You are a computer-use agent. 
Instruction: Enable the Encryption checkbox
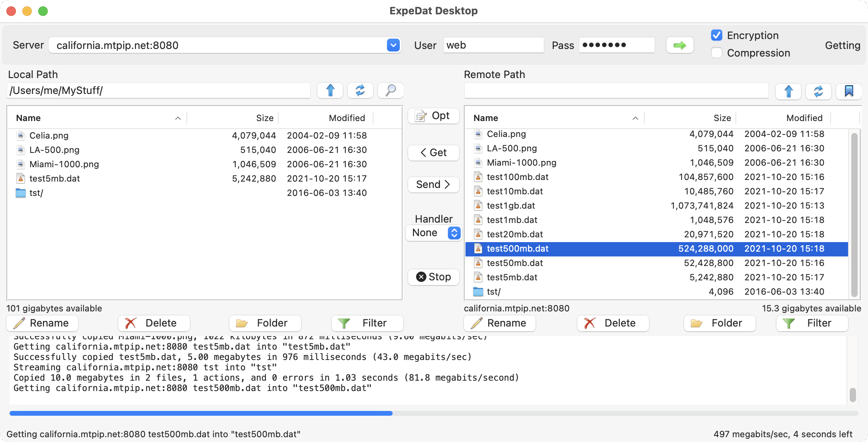pos(717,35)
